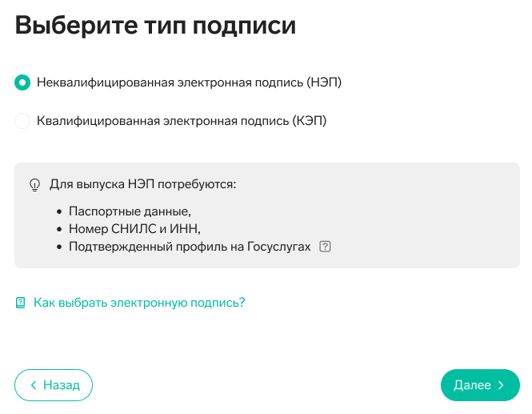
Task: Proceed with the Далее button
Action: [480, 385]
